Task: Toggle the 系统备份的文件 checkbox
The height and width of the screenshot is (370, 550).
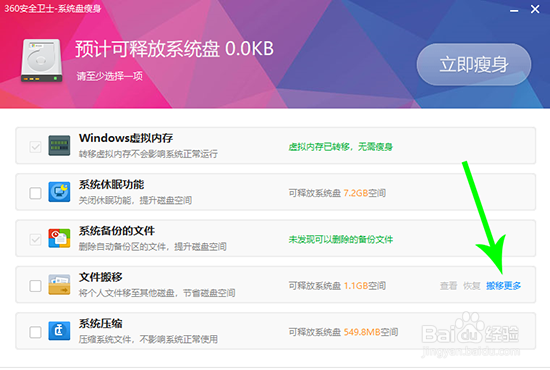Action: [35, 240]
